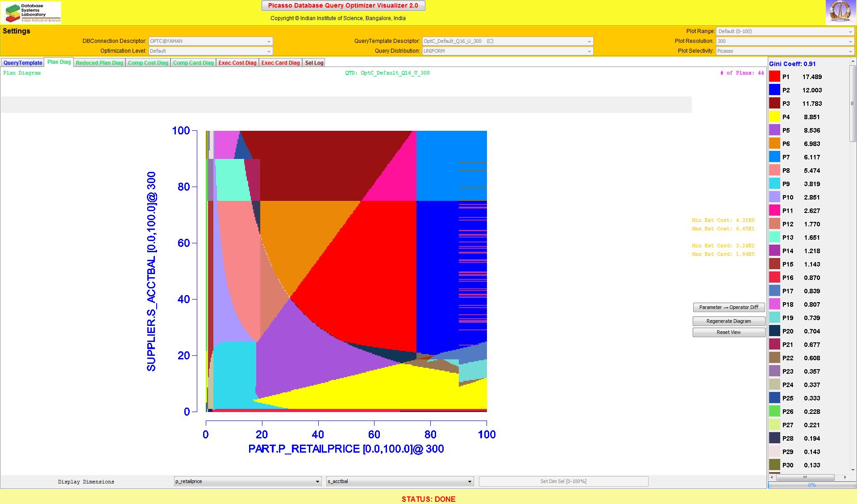Click the Indian Institute of Science emblem
This screenshot has width=857, height=504.
840,12
